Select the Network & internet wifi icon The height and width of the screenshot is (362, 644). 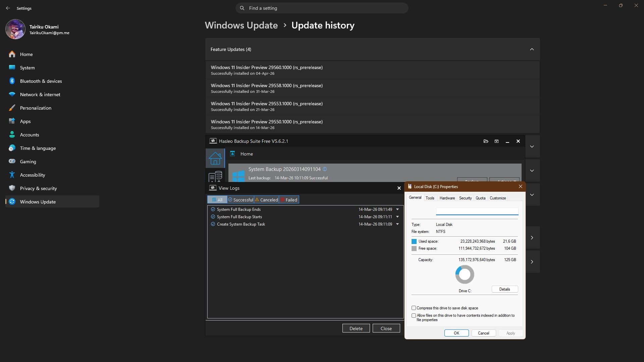12,95
